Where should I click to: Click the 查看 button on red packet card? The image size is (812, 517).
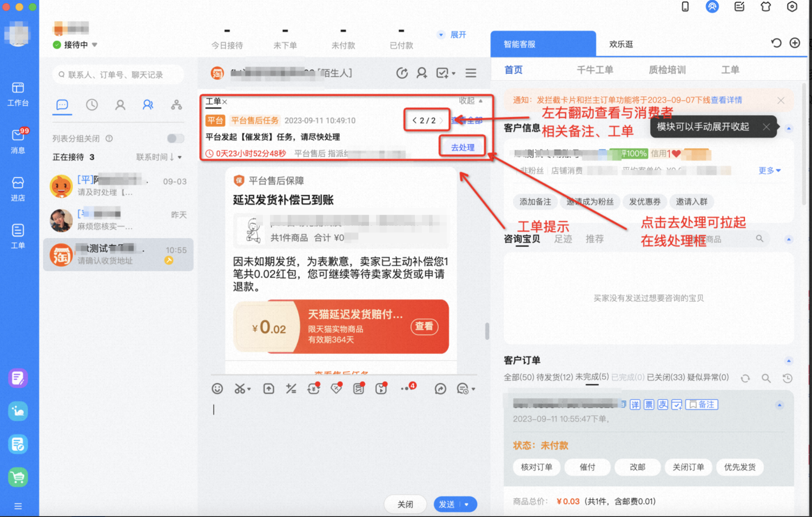[x=424, y=326]
